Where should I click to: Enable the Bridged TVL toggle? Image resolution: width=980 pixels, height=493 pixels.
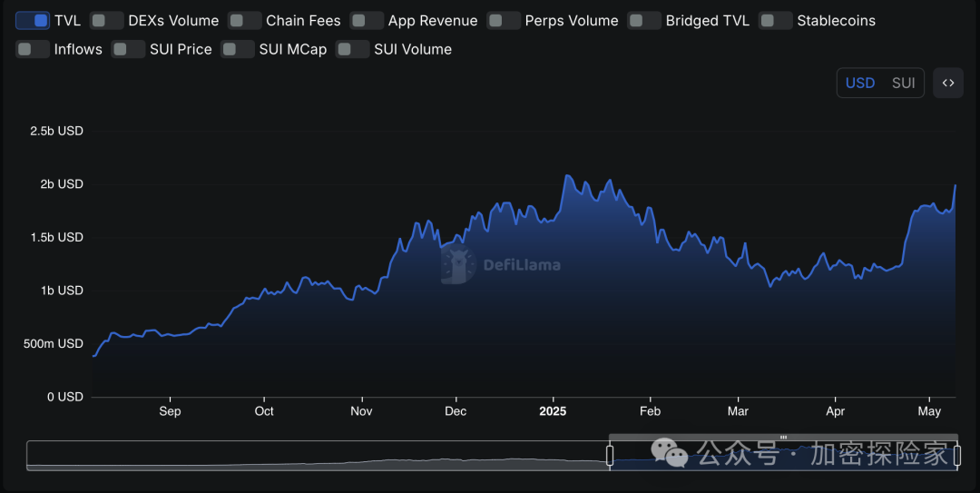(644, 20)
